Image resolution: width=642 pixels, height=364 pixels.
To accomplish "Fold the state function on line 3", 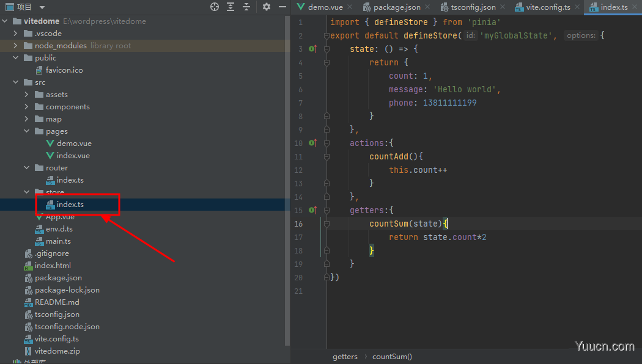I will 327,49.
